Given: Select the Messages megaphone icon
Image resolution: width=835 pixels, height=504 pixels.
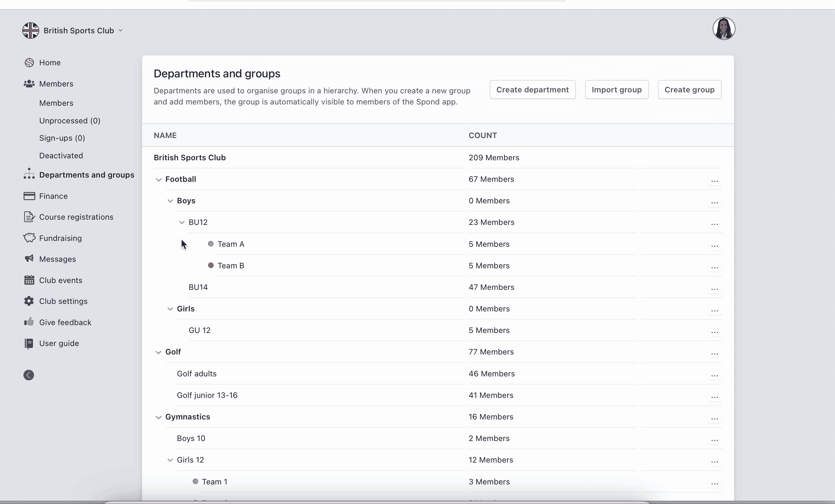Looking at the screenshot, I should 29,259.
